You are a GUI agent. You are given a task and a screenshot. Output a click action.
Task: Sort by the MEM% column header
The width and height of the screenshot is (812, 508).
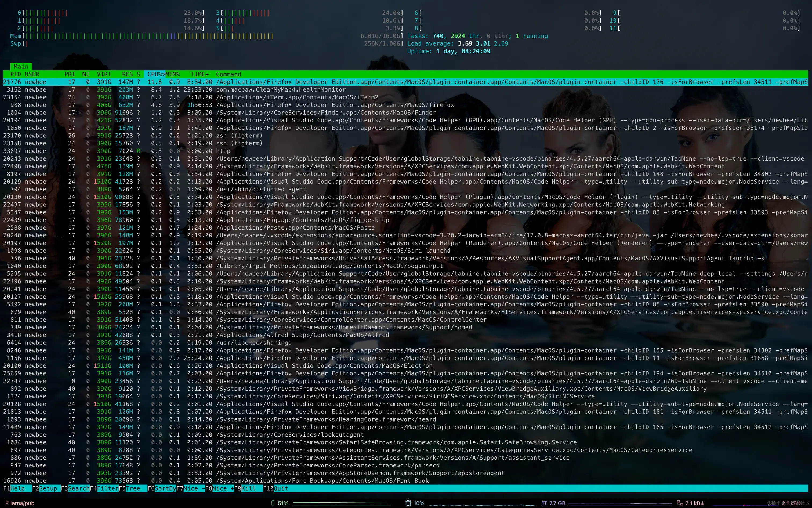[x=173, y=74]
